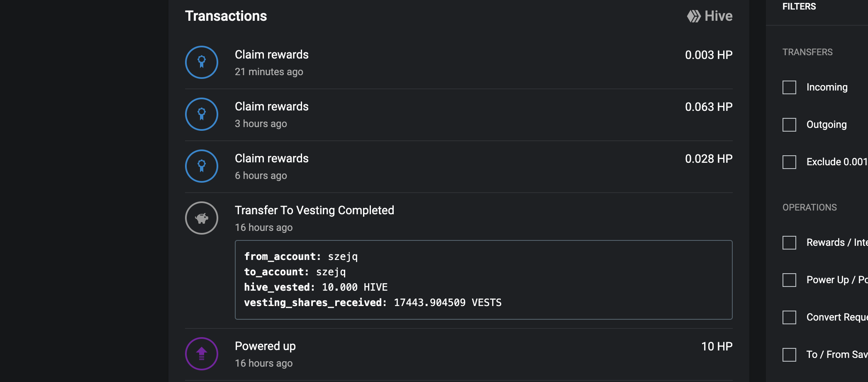The width and height of the screenshot is (868, 382).
Task: Open the Transfer To Vesting Completed entry
Action: pyautogui.click(x=314, y=210)
